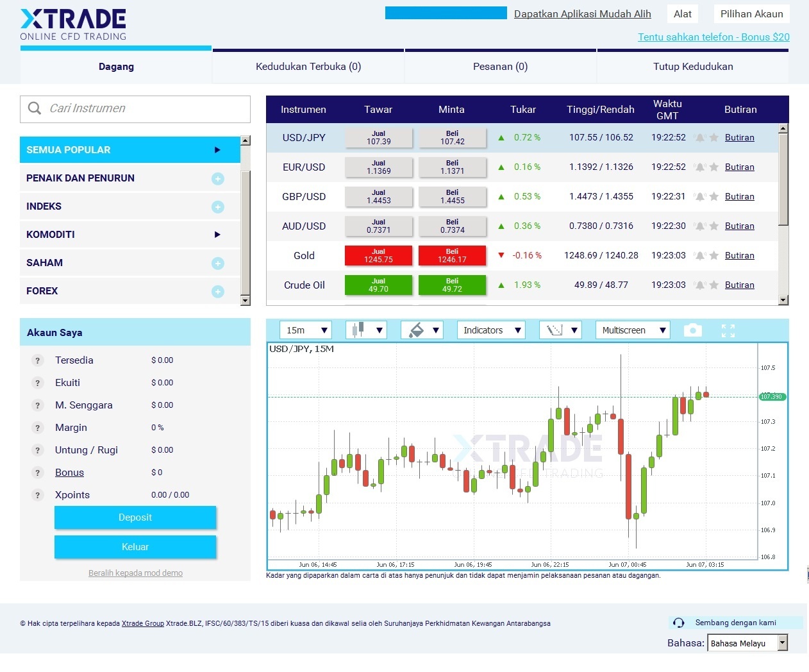This screenshot has height=672, width=809.
Task: Set a price alert bell for USD/JPY
Action: pos(699,137)
